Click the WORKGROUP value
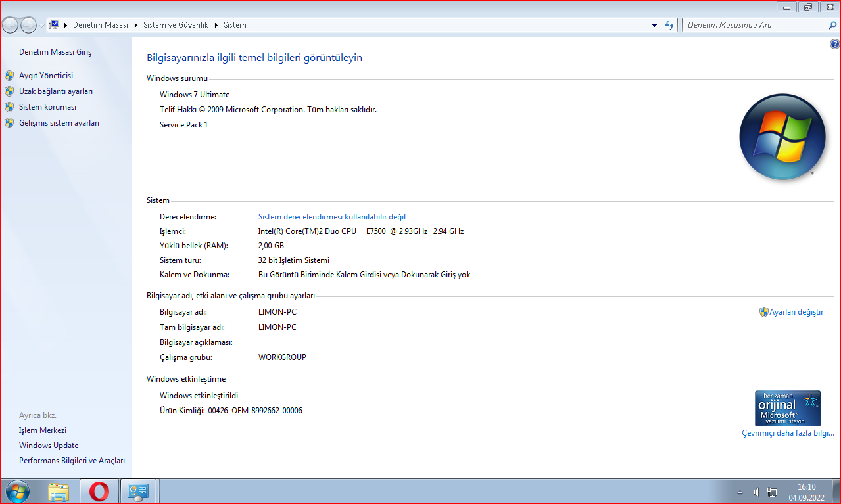The image size is (841, 504). [282, 357]
